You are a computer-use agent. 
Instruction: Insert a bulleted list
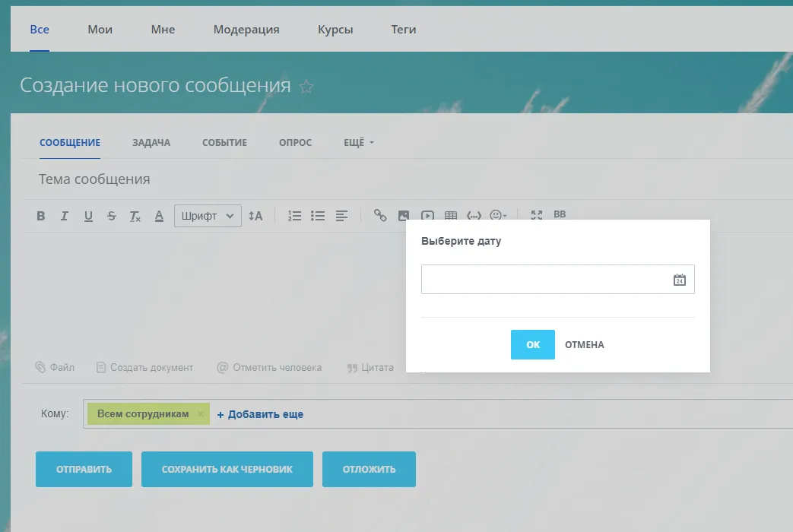(x=319, y=216)
